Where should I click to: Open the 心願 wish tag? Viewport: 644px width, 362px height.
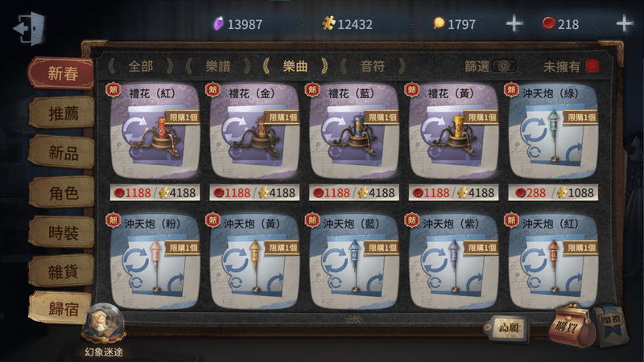tap(507, 327)
